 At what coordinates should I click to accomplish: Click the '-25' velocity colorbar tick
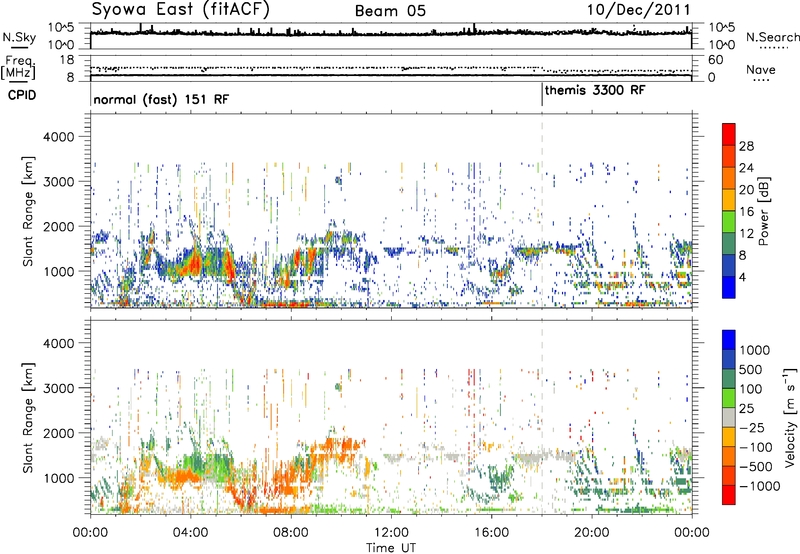[752, 427]
